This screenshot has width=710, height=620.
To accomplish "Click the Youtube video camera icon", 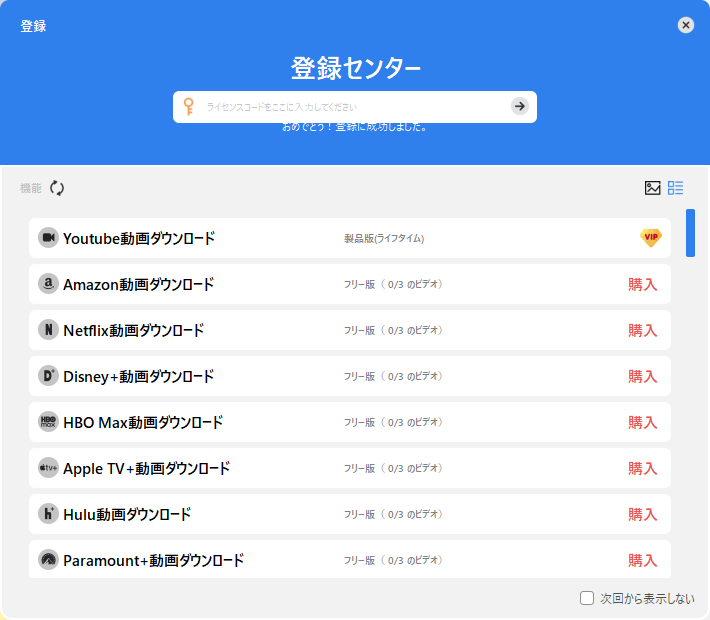I will [x=48, y=238].
